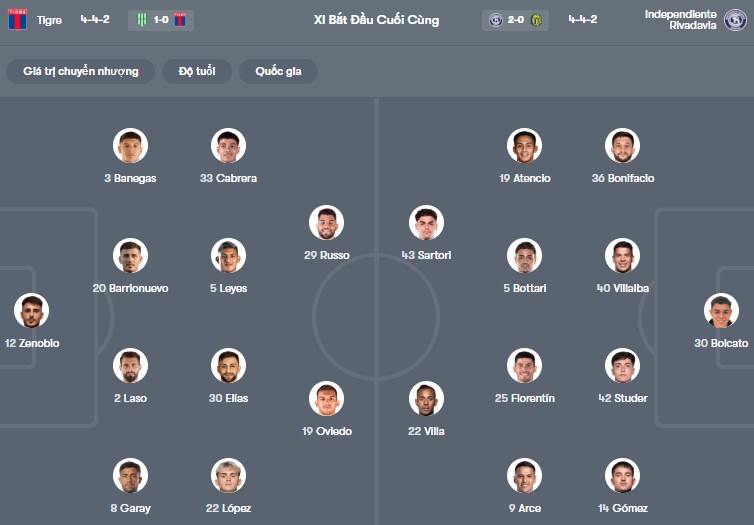Select Russo's avatar in the lineup
The image size is (754, 525).
click(x=326, y=222)
